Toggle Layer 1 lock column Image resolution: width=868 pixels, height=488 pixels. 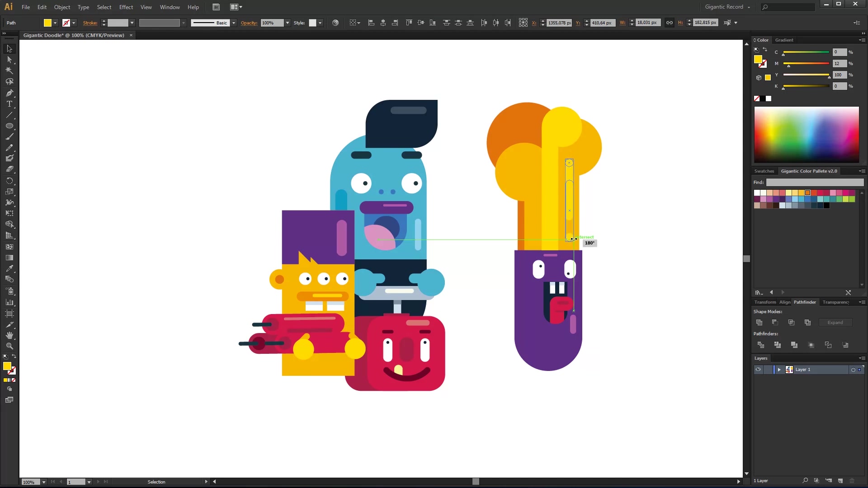768,370
